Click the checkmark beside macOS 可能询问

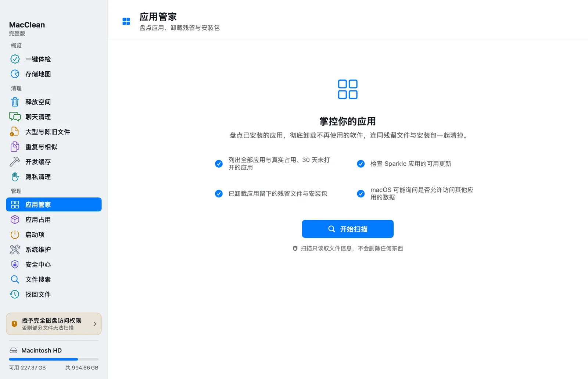tap(361, 194)
